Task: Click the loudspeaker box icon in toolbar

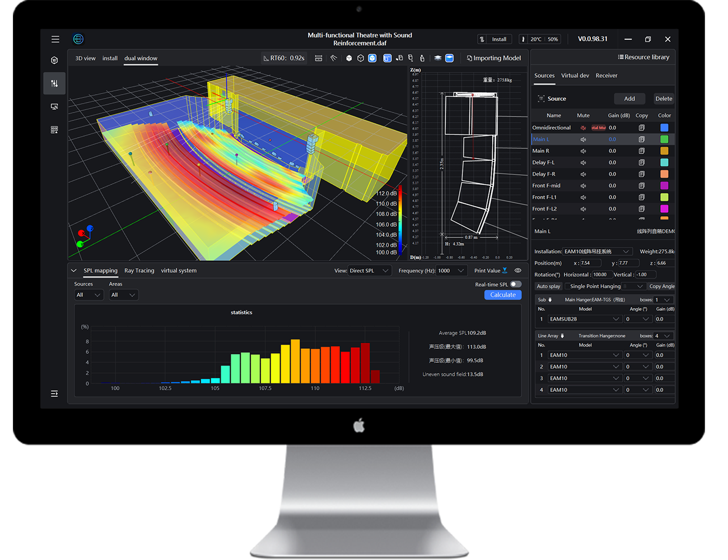Action: [410, 58]
